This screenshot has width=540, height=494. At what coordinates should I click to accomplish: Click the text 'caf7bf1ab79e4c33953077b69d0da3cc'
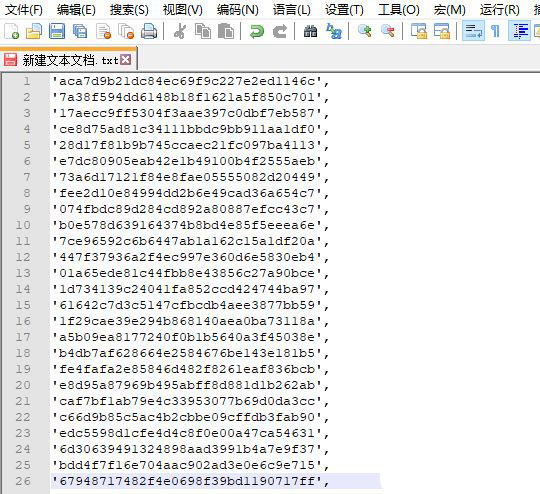[x=187, y=401]
